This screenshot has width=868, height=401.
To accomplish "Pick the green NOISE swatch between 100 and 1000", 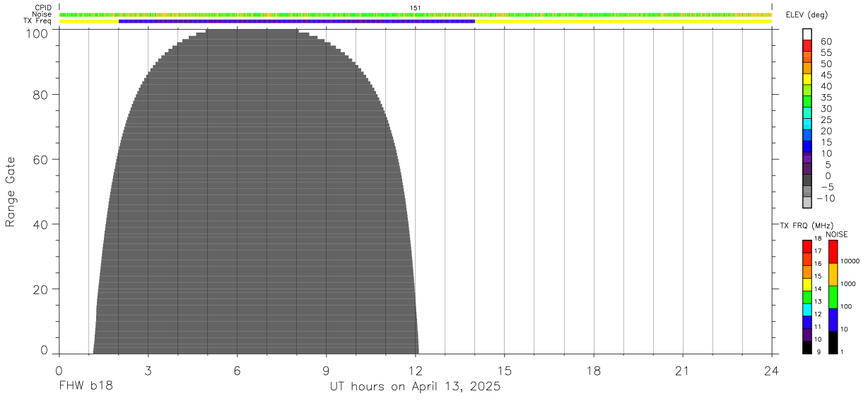I will pyautogui.click(x=833, y=297).
